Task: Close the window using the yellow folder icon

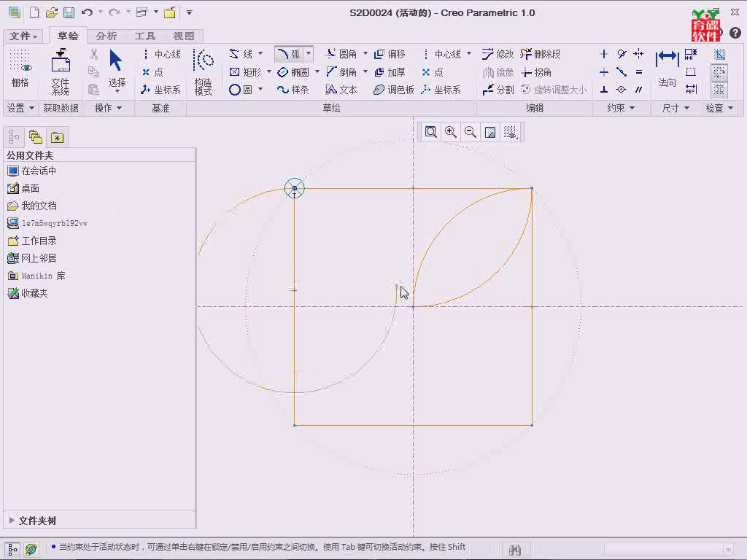Action: tap(169, 12)
